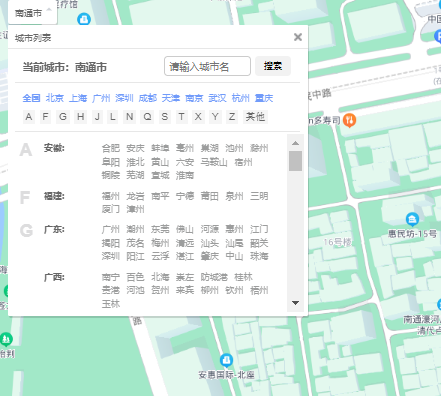This screenshot has width=441, height=396.
Task: Choose 南宁 under 广西
Action: 111,277
